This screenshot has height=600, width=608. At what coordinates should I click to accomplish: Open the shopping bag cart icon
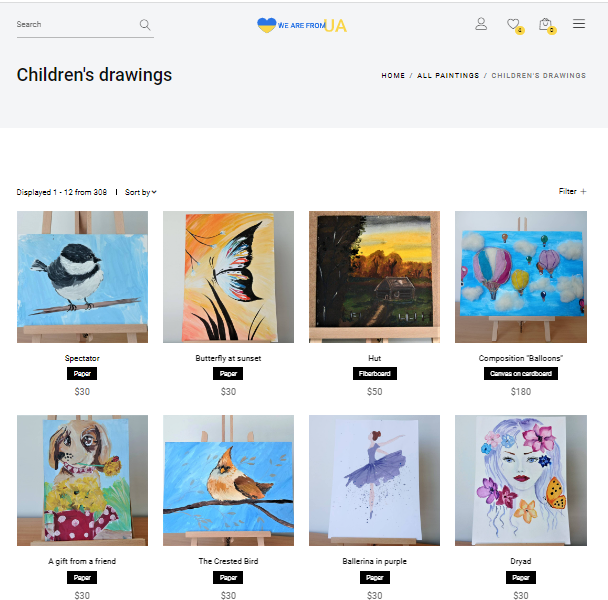tap(545, 24)
